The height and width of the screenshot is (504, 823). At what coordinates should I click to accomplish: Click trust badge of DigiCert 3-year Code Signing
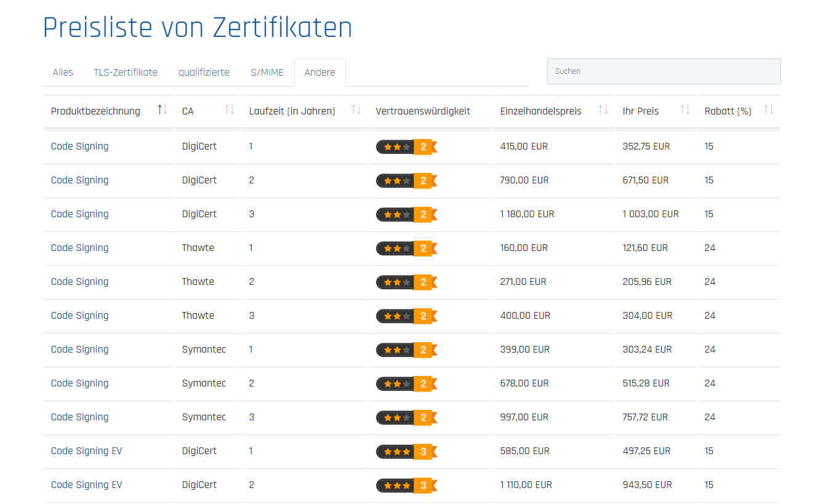407,215
